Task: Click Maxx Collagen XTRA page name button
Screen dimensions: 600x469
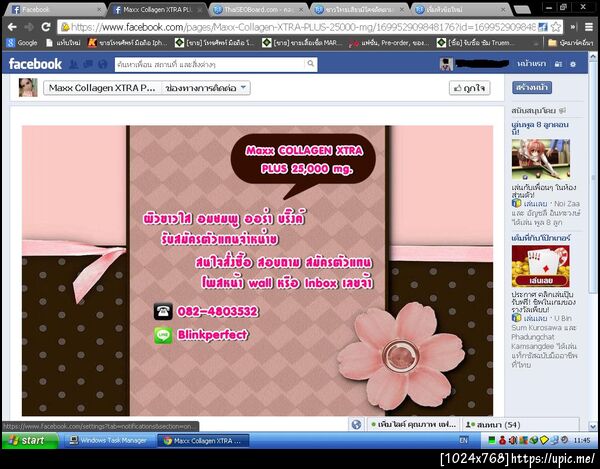Action: (102, 88)
